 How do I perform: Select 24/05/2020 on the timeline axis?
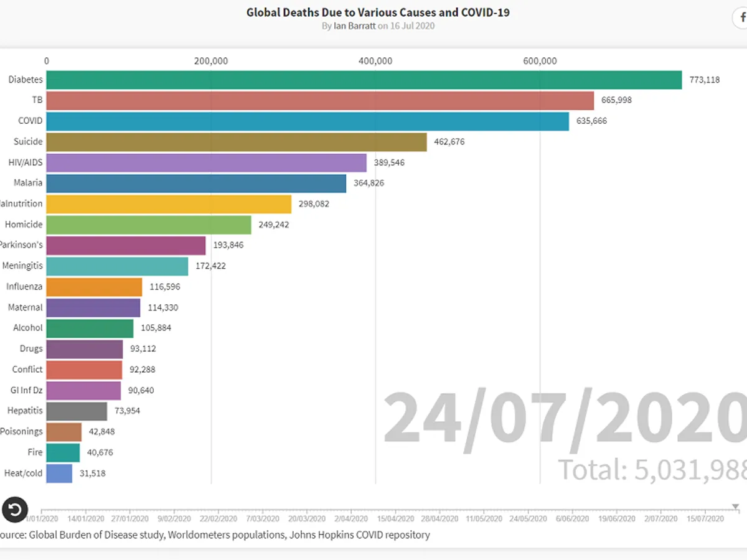coord(529,518)
